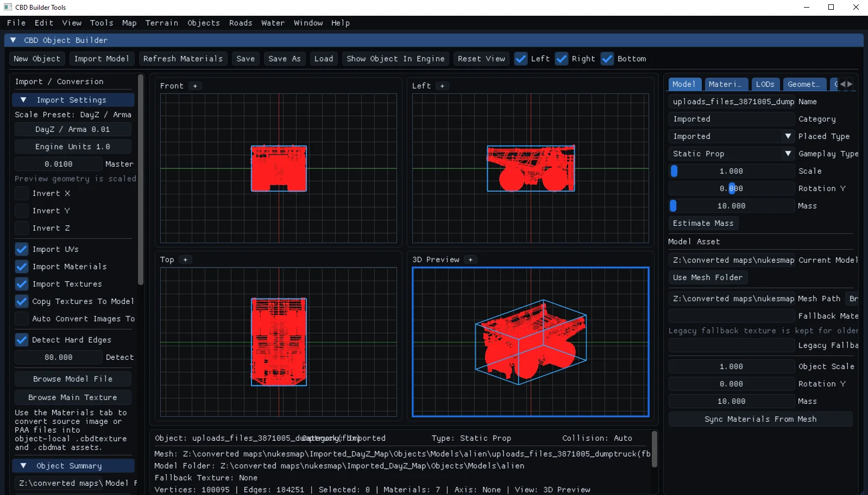868x495 pixels.
Task: Click Browse Model File
Action: click(x=73, y=379)
